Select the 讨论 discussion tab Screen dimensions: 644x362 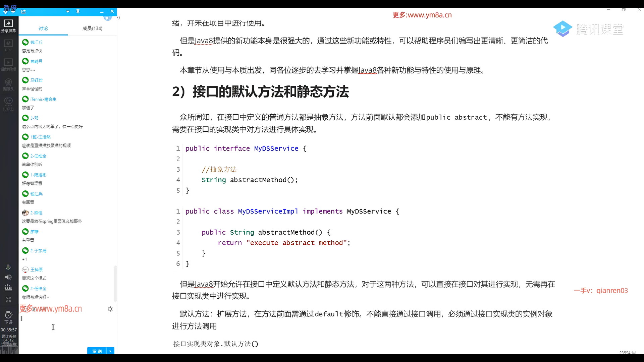click(x=43, y=28)
